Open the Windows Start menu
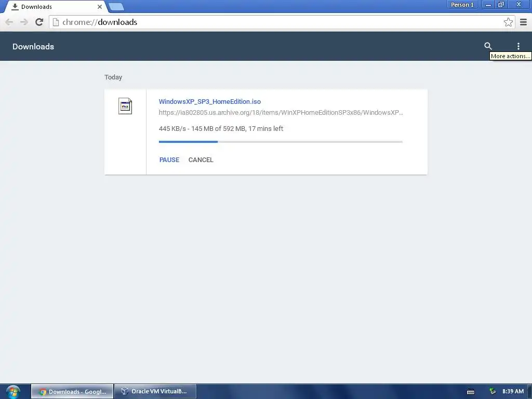Image resolution: width=532 pixels, height=399 pixels. coord(13,392)
